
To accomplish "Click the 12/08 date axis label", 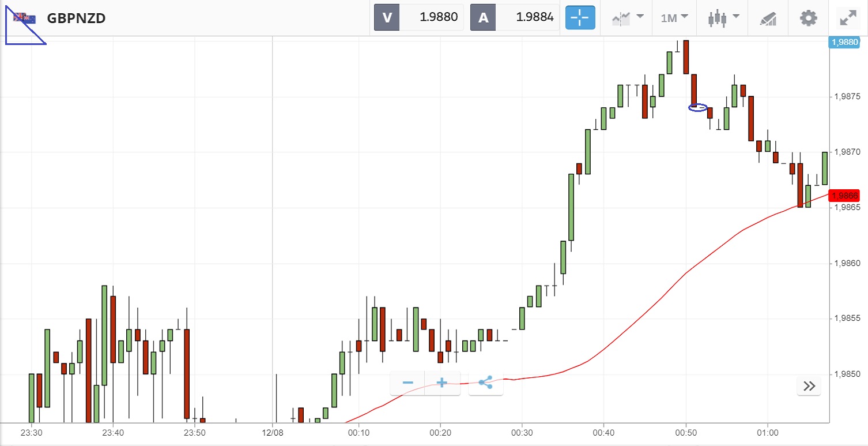I will click(273, 432).
